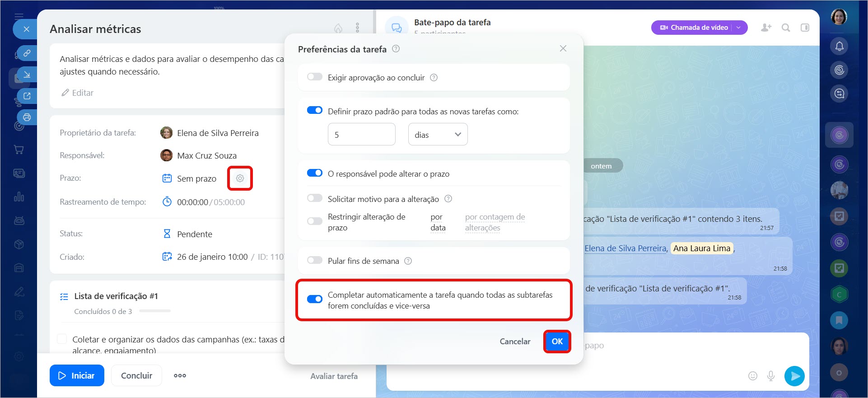The width and height of the screenshot is (868, 398).
Task: Click the microphone voice message icon
Action: point(771,376)
